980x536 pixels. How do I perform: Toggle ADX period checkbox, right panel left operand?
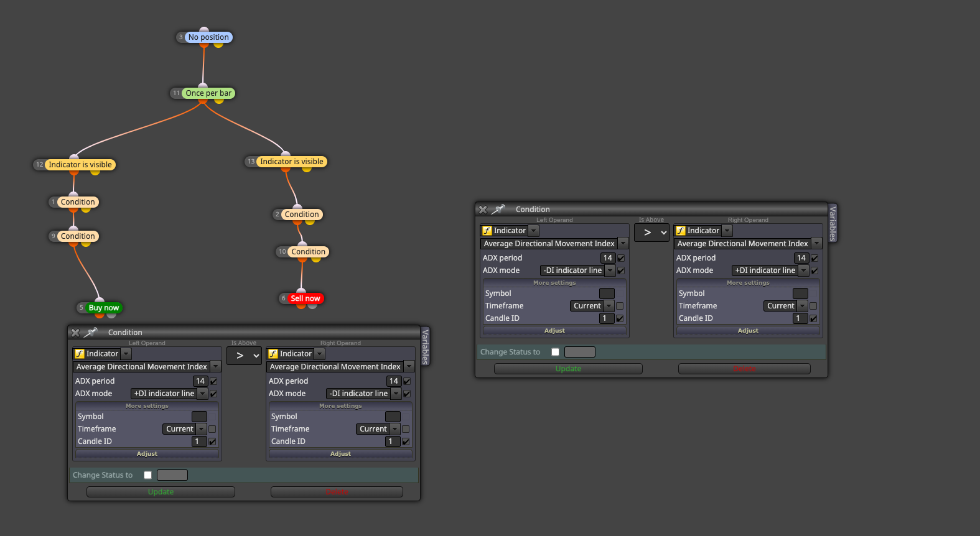pyautogui.click(x=621, y=258)
